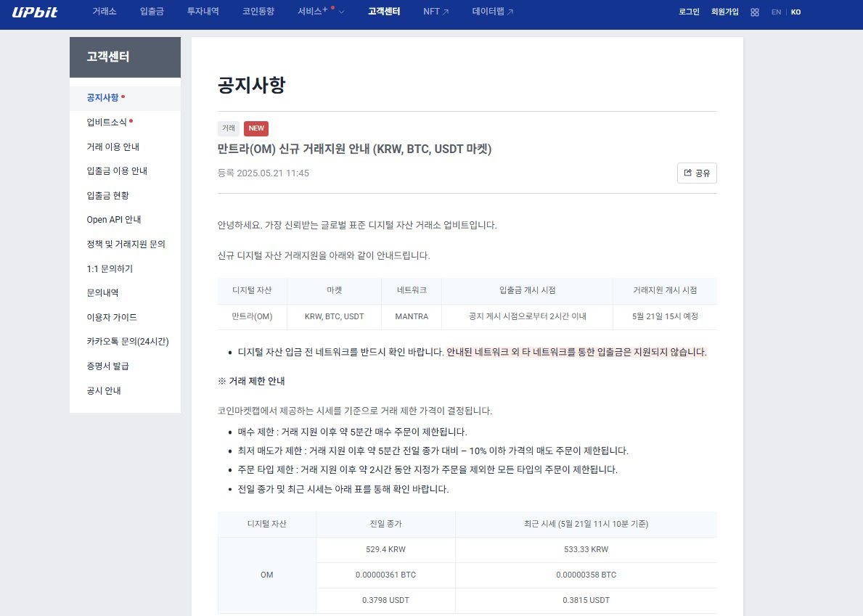Click the 0.3815 USDT value
Viewport: 863px width, 616px height.
tap(586, 600)
